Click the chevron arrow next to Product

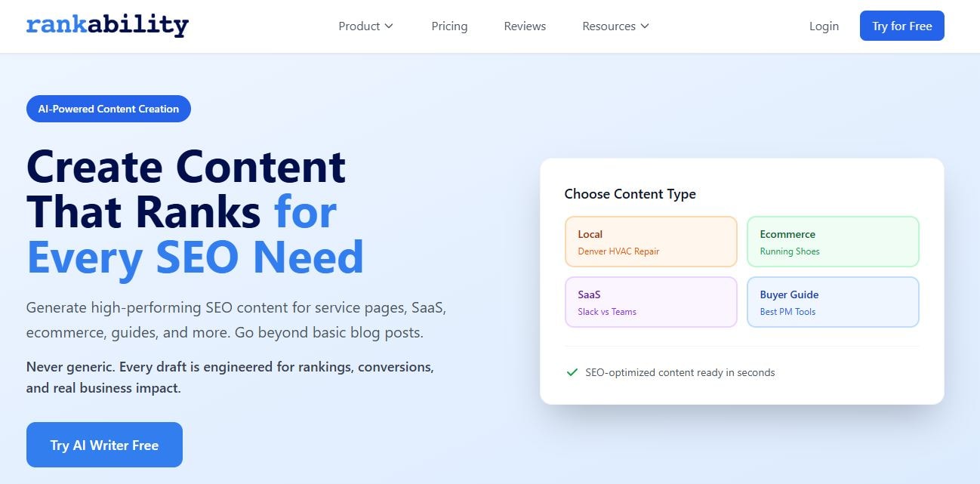click(x=390, y=26)
